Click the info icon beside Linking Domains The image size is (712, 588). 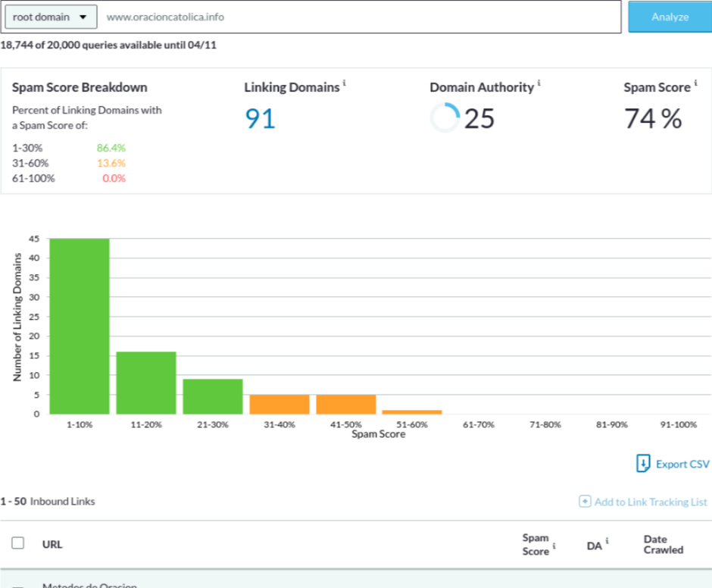pos(344,83)
